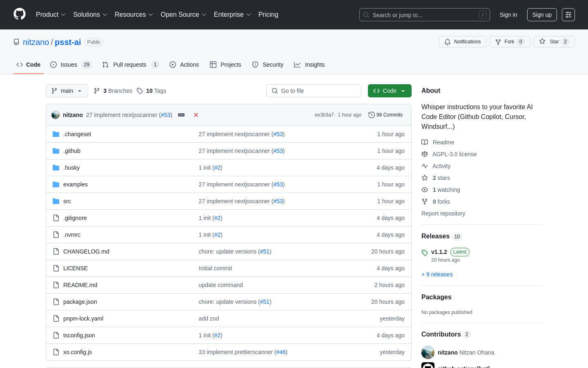The height and width of the screenshot is (368, 588).
Task: Open the src folder
Action: pyautogui.click(x=67, y=201)
